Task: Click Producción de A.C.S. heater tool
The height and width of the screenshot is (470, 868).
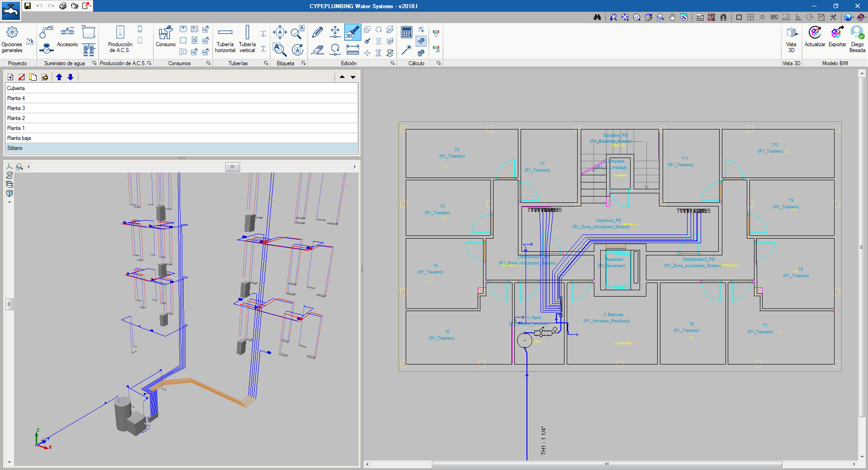Action: point(120,39)
